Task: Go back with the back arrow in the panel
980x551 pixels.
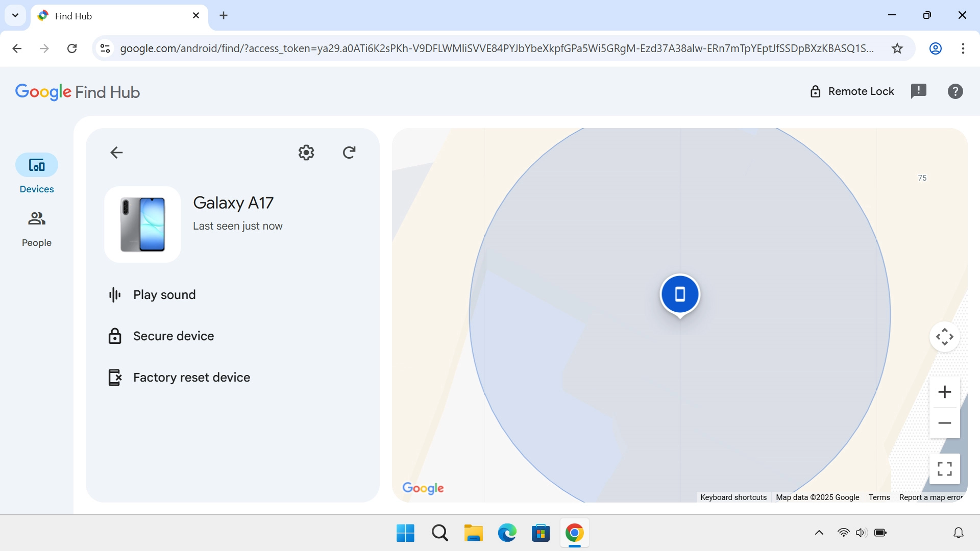Action: tap(116, 152)
